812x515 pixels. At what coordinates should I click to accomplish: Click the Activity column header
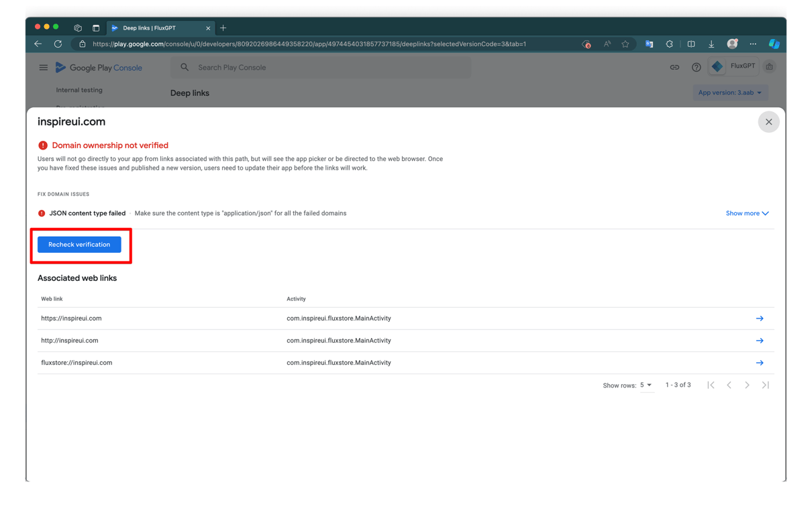(x=296, y=299)
